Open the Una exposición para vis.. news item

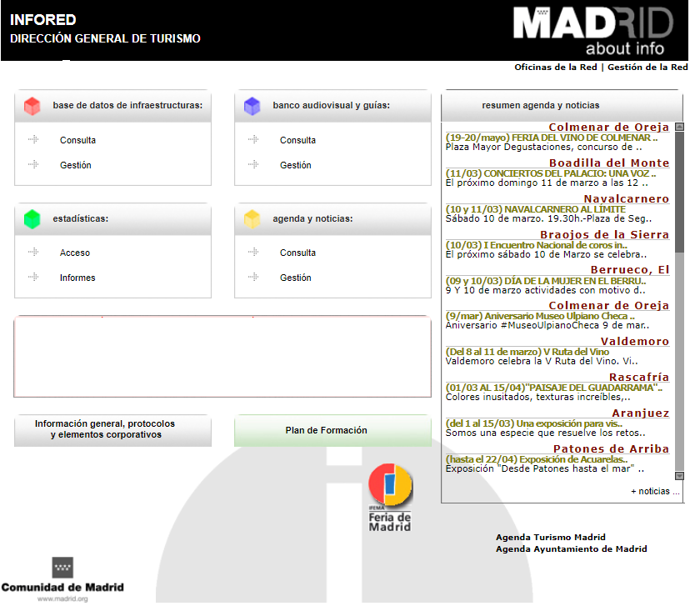coord(534,423)
